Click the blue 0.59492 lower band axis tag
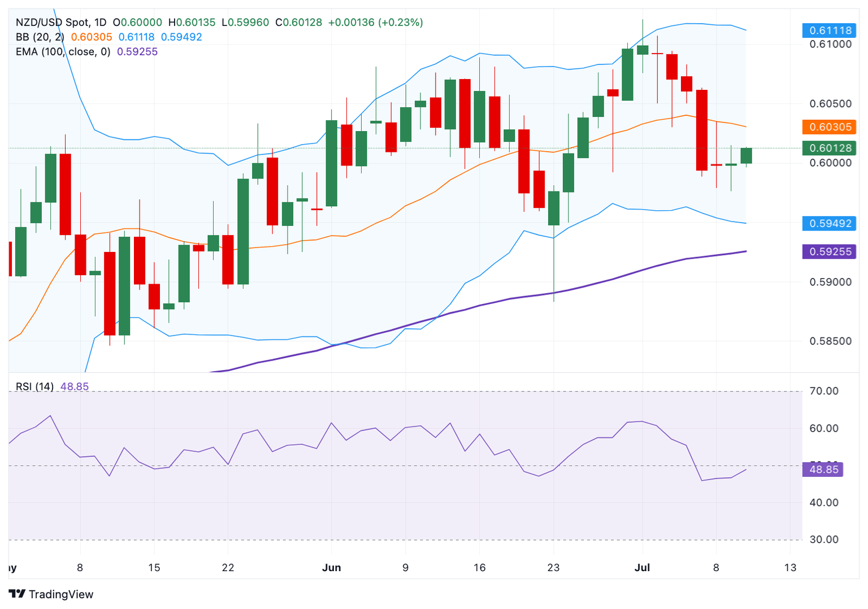 pyautogui.click(x=830, y=223)
